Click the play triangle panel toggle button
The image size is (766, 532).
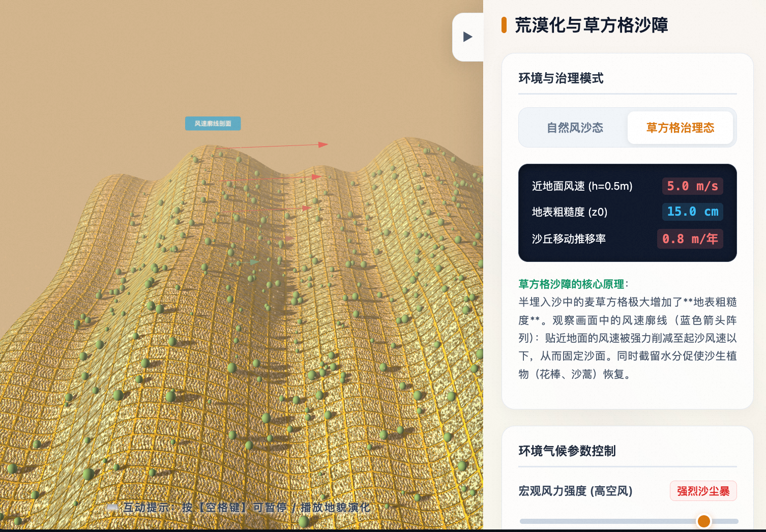pos(468,37)
